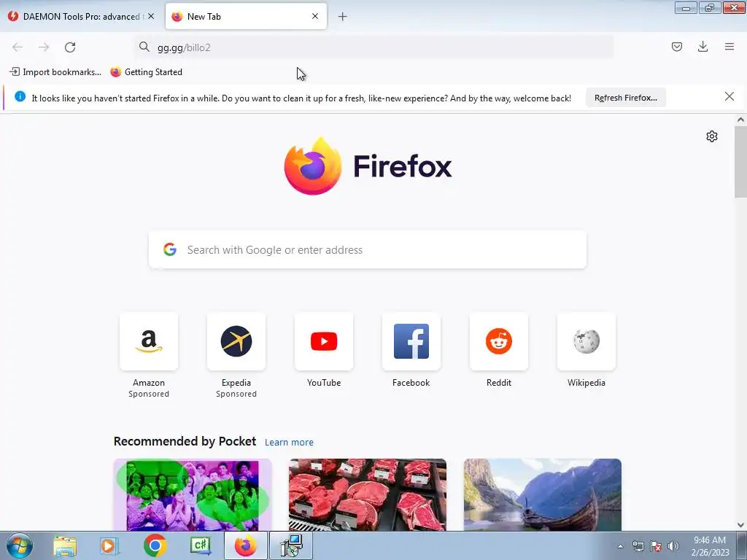Go forward with the forward arrow
The width and height of the screenshot is (747, 560).
pos(44,47)
